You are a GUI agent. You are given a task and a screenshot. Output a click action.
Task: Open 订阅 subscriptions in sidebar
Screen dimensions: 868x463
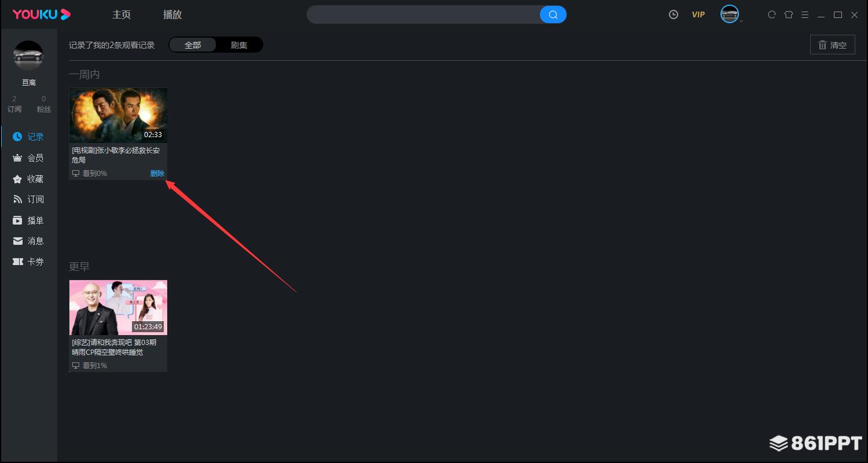click(28, 200)
